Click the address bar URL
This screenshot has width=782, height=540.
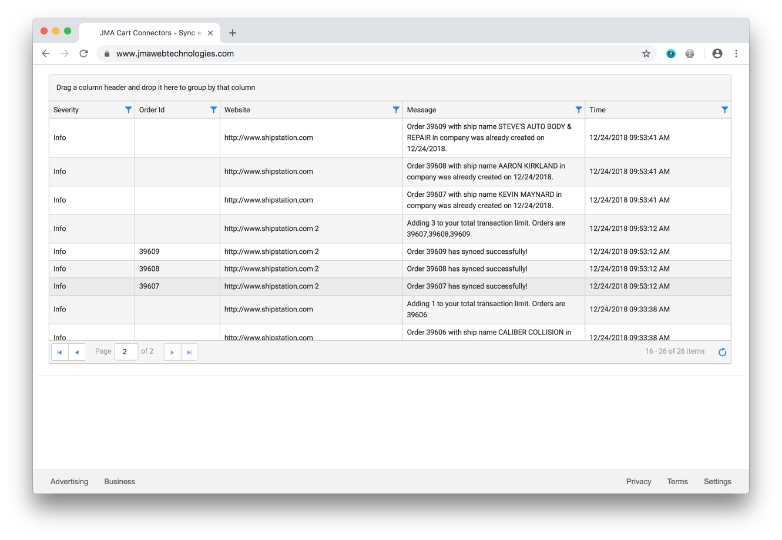175,53
